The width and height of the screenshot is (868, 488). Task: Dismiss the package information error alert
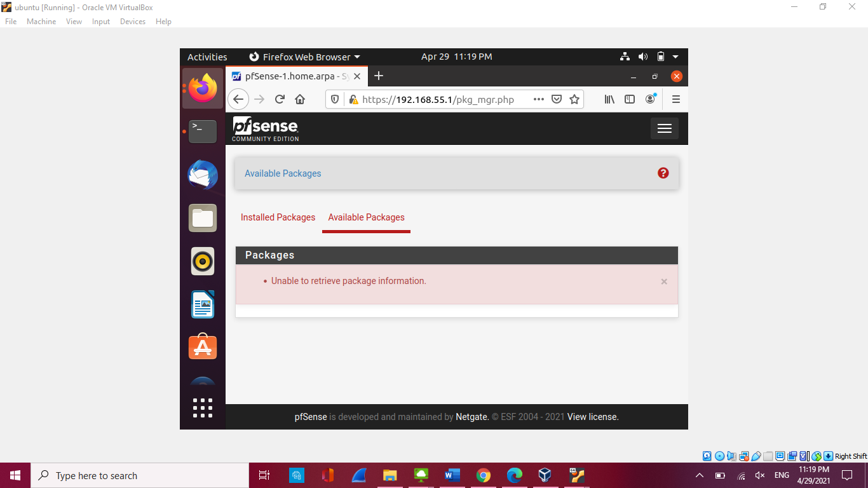click(664, 281)
